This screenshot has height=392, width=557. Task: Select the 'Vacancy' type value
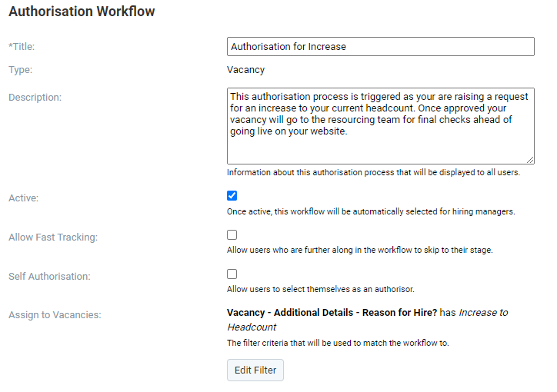[x=246, y=70]
